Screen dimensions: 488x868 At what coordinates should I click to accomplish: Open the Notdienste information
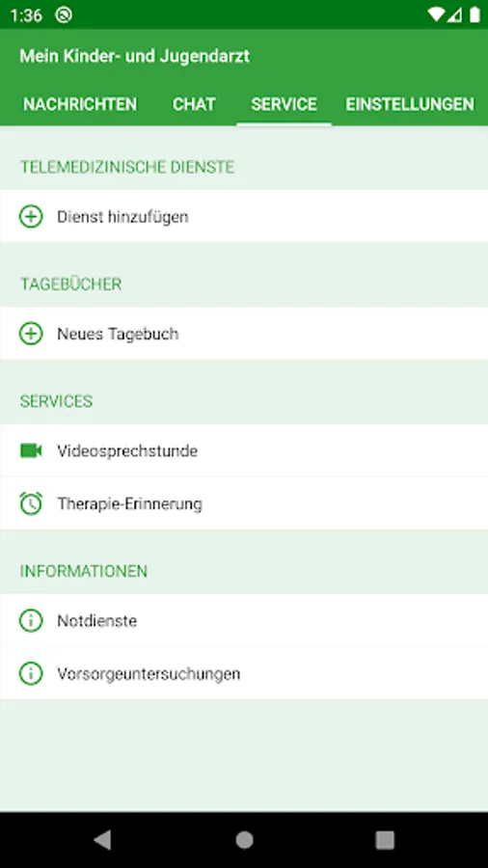point(244,620)
